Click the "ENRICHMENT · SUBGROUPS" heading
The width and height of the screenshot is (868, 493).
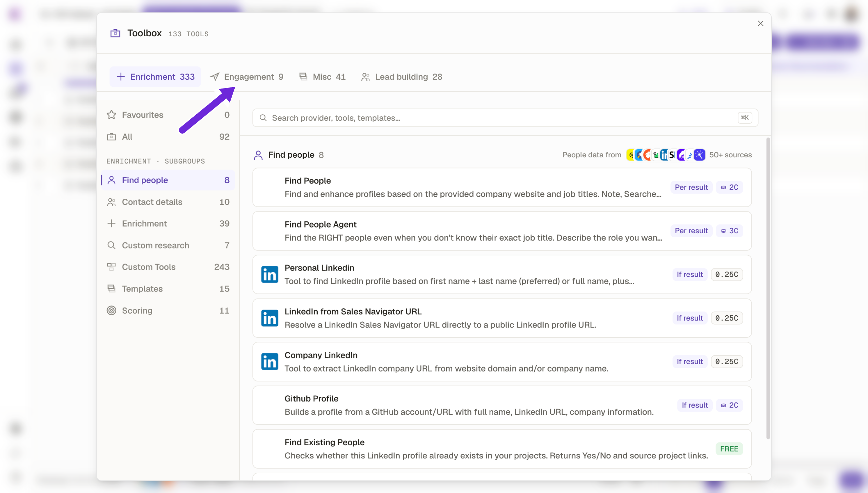coord(156,161)
